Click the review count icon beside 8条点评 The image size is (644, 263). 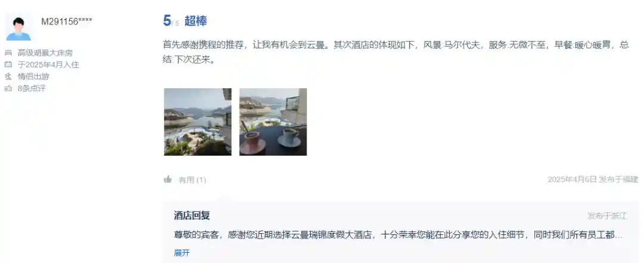[8, 88]
